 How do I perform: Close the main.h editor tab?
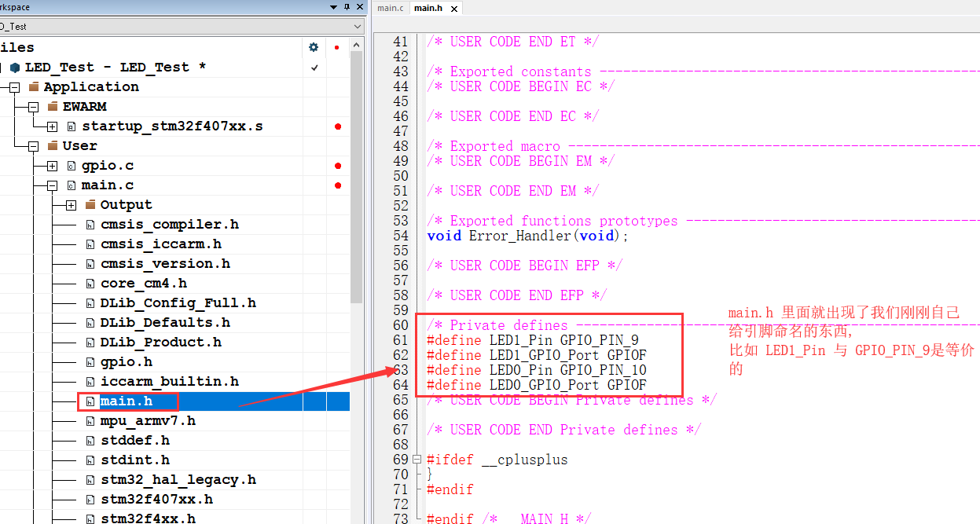click(453, 8)
